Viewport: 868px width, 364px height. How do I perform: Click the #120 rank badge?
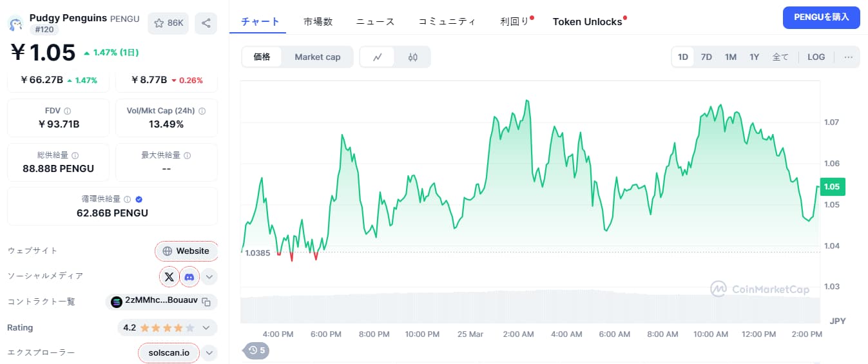(x=44, y=29)
